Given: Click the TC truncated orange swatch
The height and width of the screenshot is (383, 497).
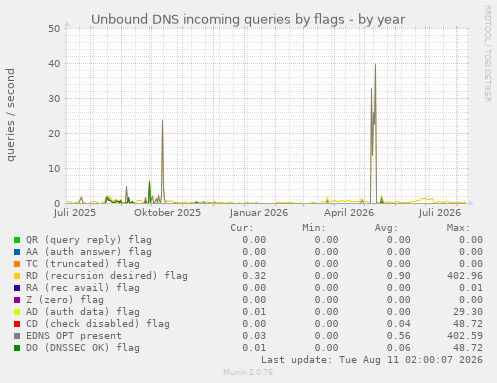Looking at the screenshot, I should [17, 264].
